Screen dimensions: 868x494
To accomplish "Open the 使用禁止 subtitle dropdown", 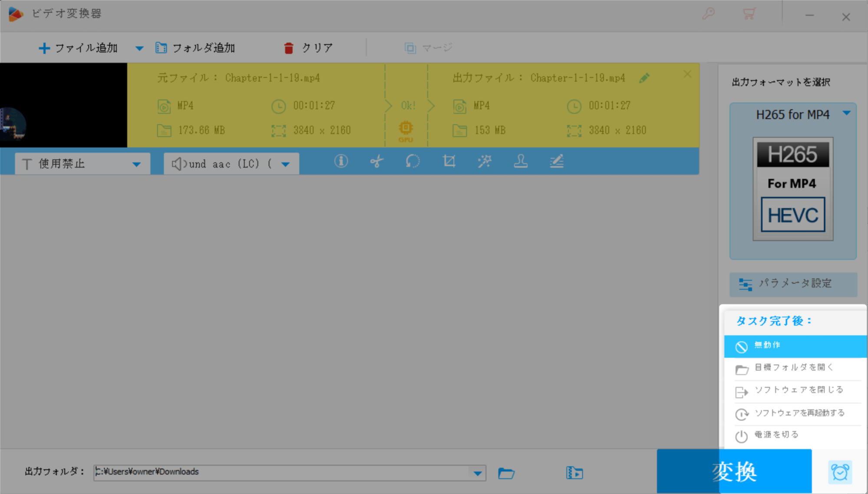I will (x=83, y=164).
